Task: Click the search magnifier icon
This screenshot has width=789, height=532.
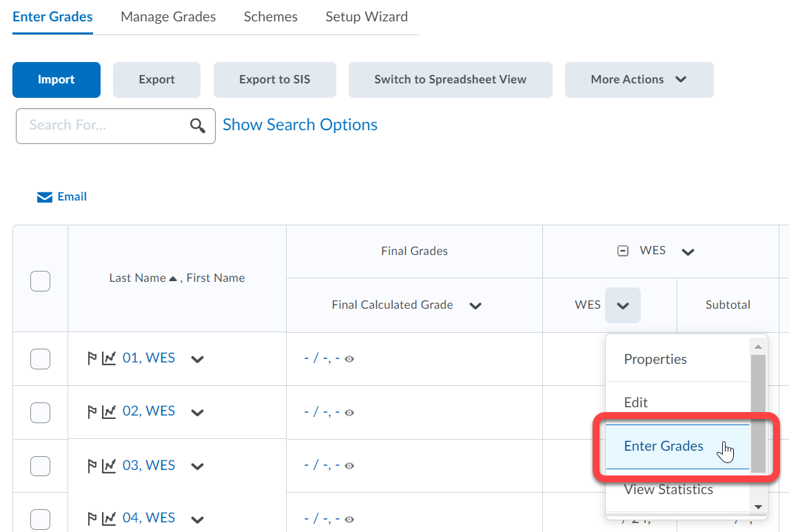Action: pos(198,125)
